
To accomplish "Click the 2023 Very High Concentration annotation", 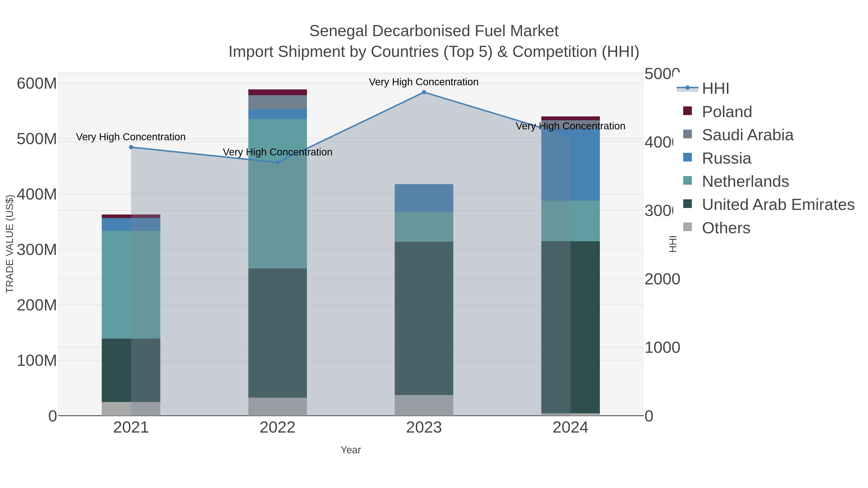I will 424,82.
